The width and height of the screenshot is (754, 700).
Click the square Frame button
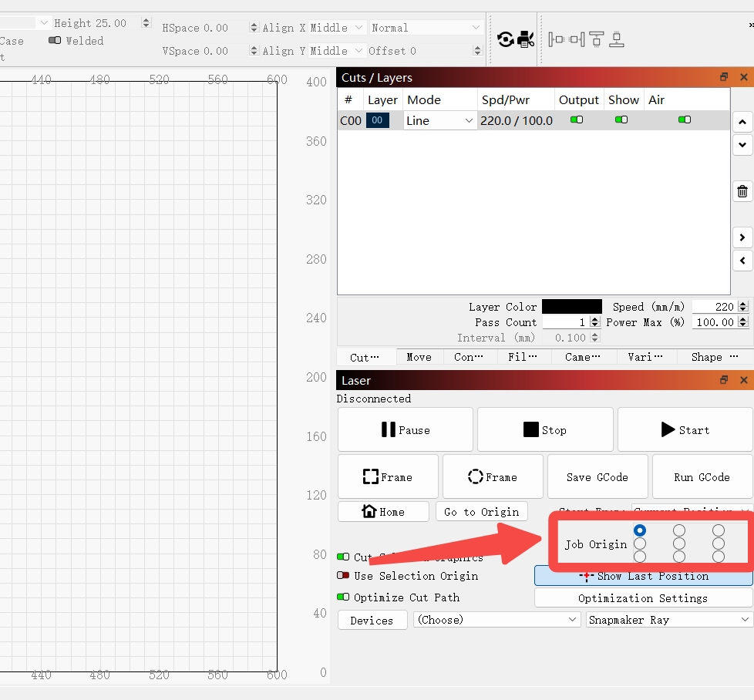[x=388, y=477]
